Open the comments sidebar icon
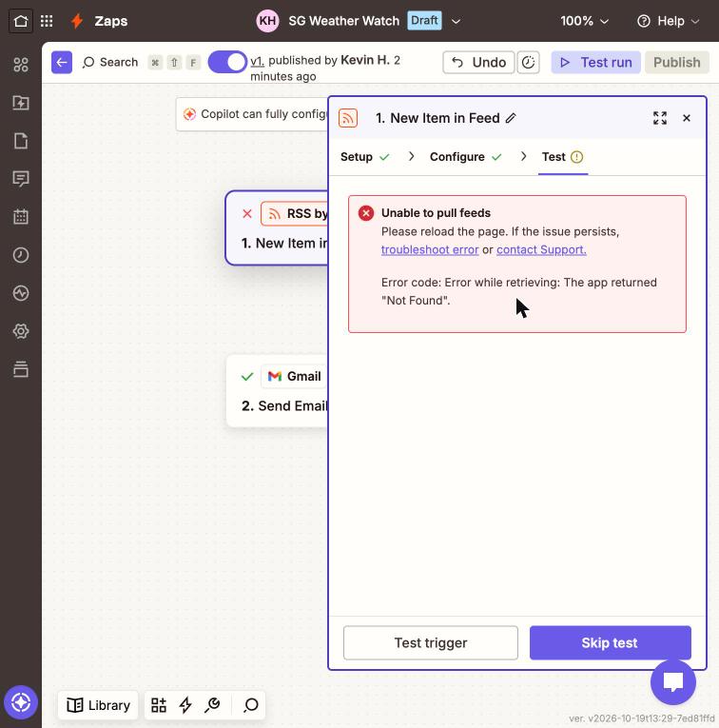This screenshot has height=728, width=719. pyautogui.click(x=21, y=179)
